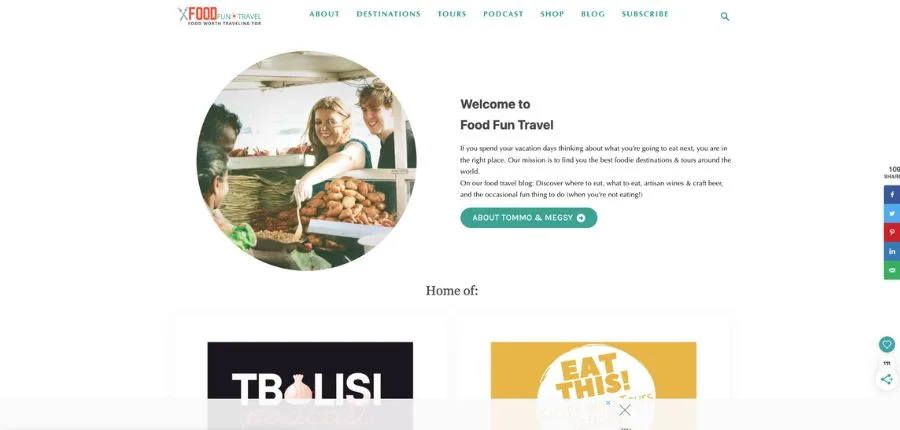Visit the Shop page
Screen dimensions: 900x430
(x=552, y=14)
